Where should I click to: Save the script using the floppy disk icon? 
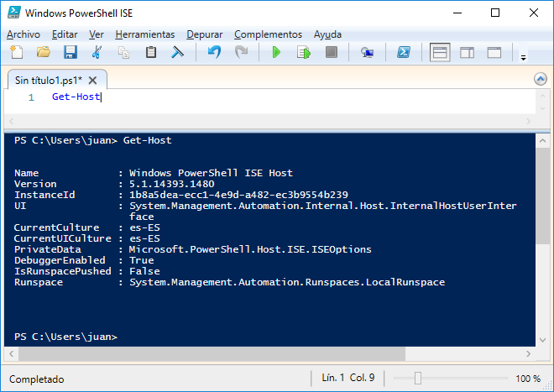(71, 52)
